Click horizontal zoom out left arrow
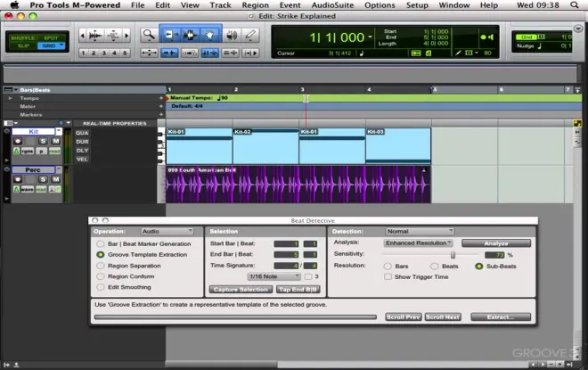Screen dimensions: 588x370 [x=83, y=36]
